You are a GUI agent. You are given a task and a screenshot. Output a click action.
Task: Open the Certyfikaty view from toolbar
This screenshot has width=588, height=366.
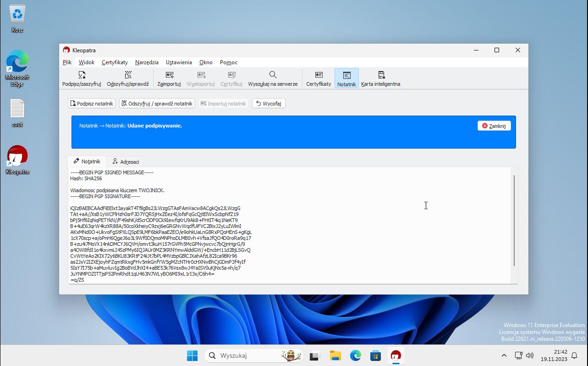(x=319, y=78)
